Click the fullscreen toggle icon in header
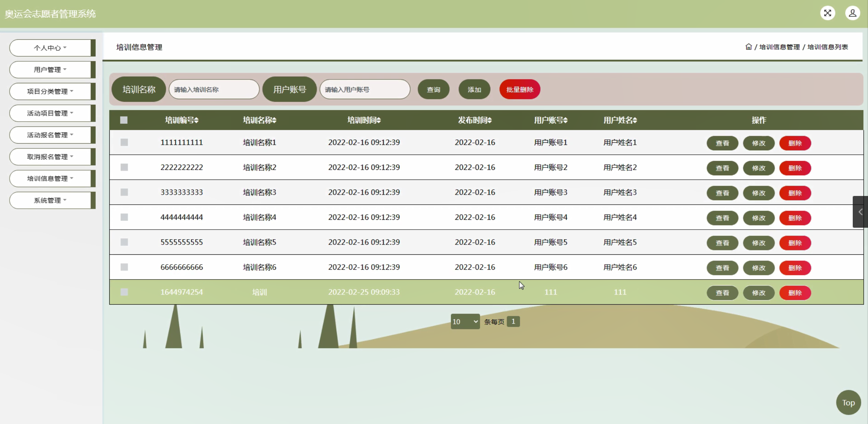Viewport: 868px width, 424px height. [x=827, y=13]
